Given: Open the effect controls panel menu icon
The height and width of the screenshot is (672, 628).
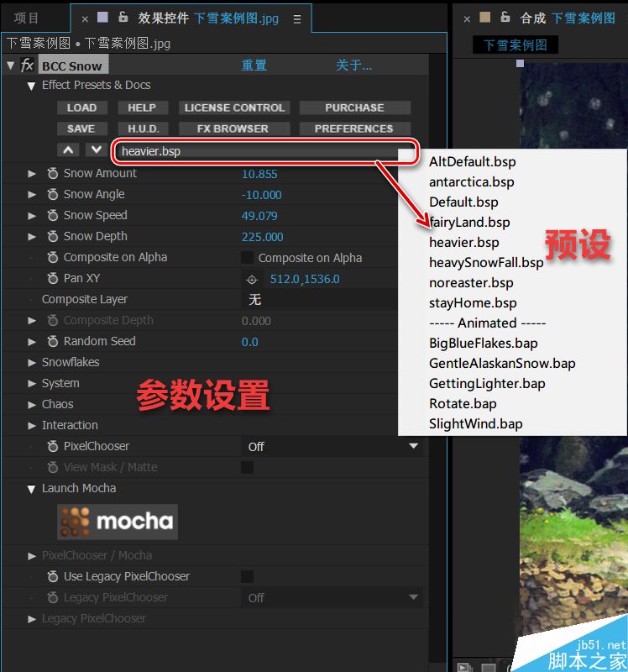Looking at the screenshot, I should pyautogui.click(x=297, y=18).
